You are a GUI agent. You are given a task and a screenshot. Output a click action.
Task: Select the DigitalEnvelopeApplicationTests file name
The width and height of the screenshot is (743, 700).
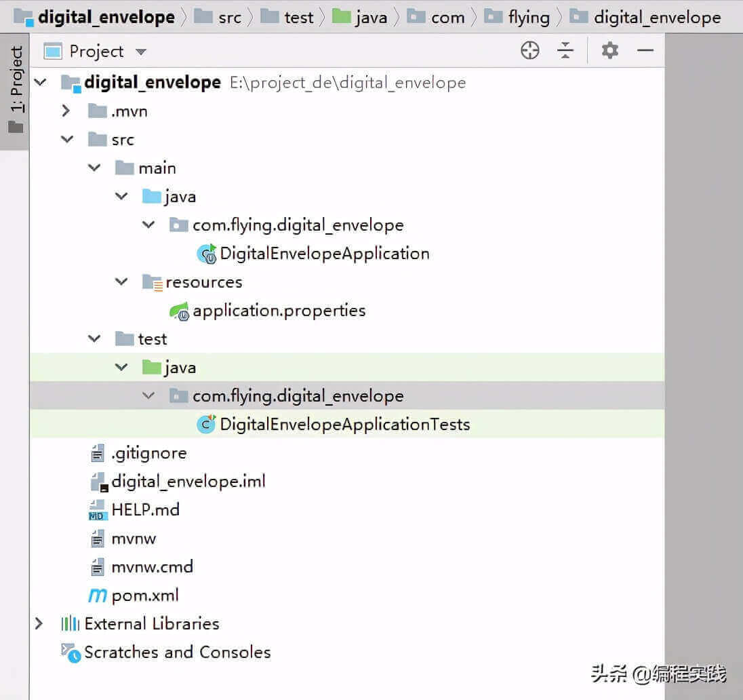345,425
